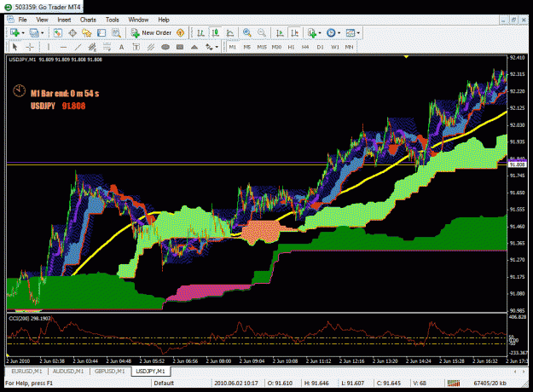Select the rectangle drawing tool
The width and height of the screenshot is (533, 392).
coord(180,47)
